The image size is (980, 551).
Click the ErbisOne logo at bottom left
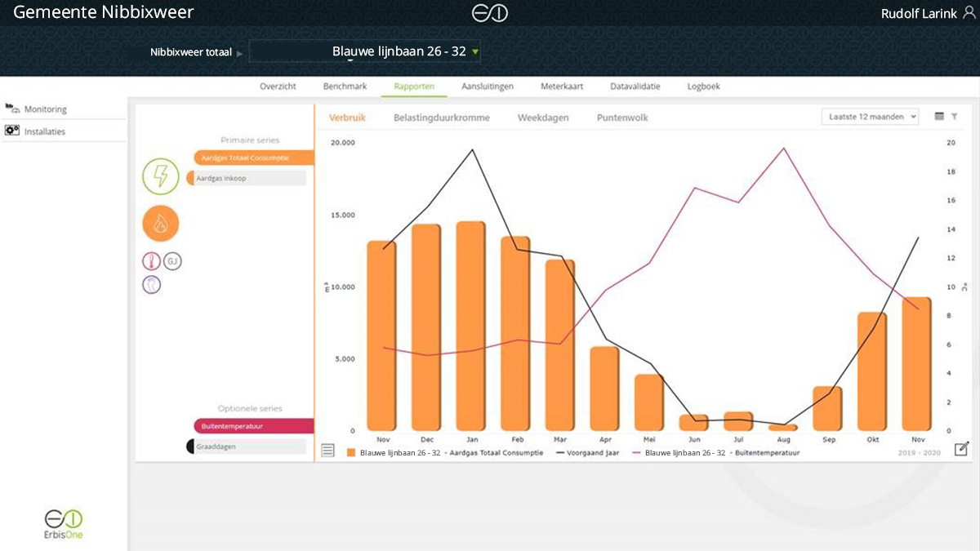pyautogui.click(x=64, y=523)
